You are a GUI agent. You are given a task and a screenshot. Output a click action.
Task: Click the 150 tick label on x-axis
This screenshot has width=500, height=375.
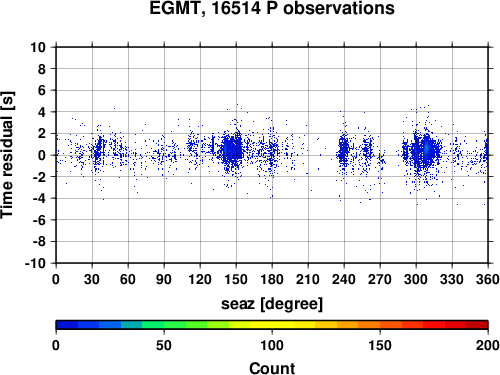tap(236, 279)
